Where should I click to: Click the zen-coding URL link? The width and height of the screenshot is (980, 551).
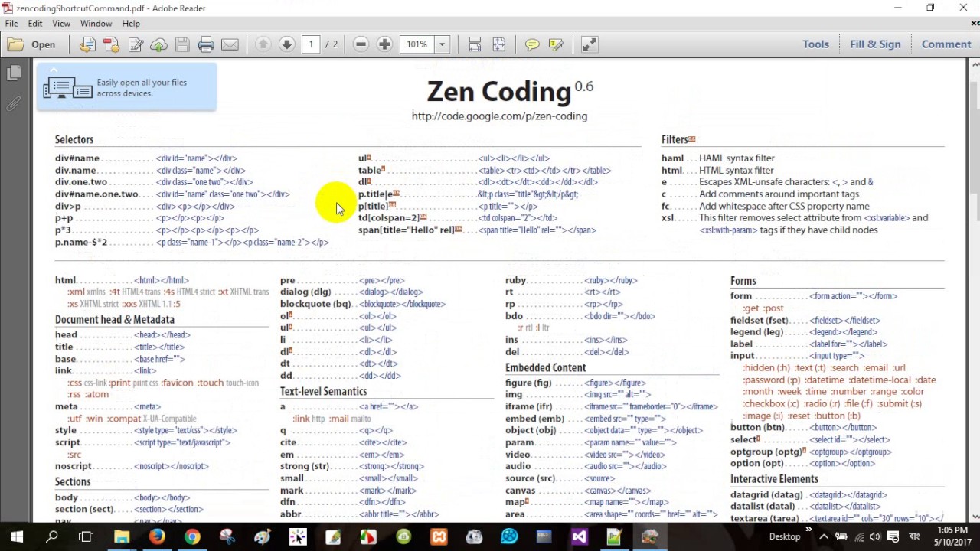point(499,116)
